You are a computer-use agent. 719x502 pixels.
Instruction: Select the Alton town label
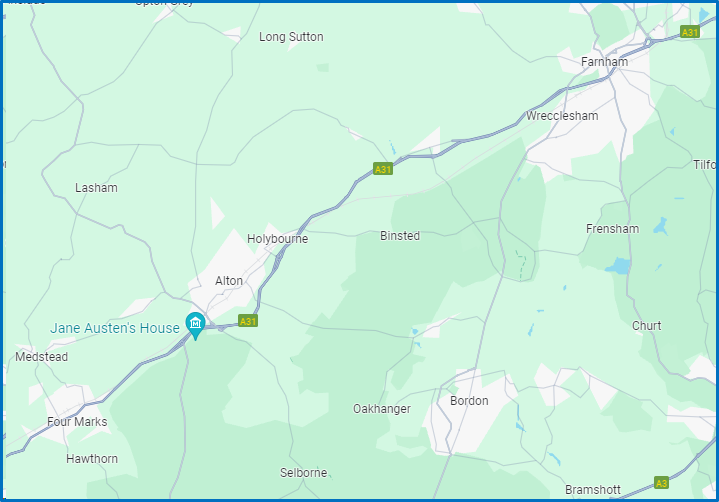[x=229, y=281]
